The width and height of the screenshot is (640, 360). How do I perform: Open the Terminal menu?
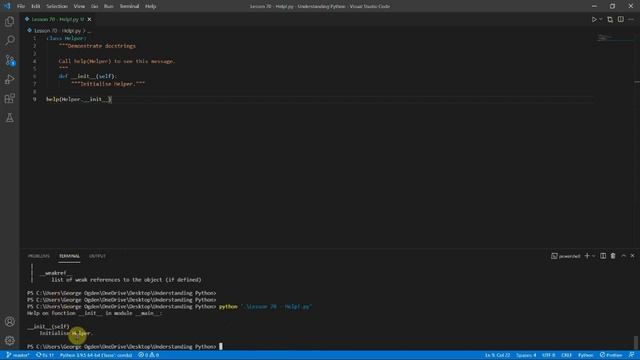[129, 6]
